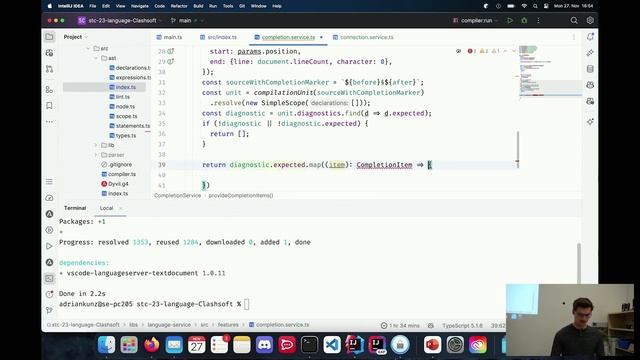Open the Navigate menu in menu bar
Screen dimensions: 640x360
point(140,6)
